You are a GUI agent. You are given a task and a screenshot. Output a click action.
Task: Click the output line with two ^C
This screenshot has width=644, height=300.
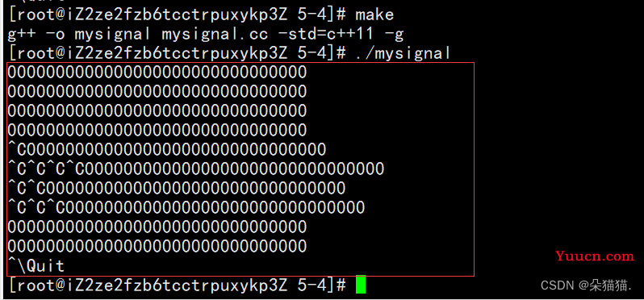(177, 188)
